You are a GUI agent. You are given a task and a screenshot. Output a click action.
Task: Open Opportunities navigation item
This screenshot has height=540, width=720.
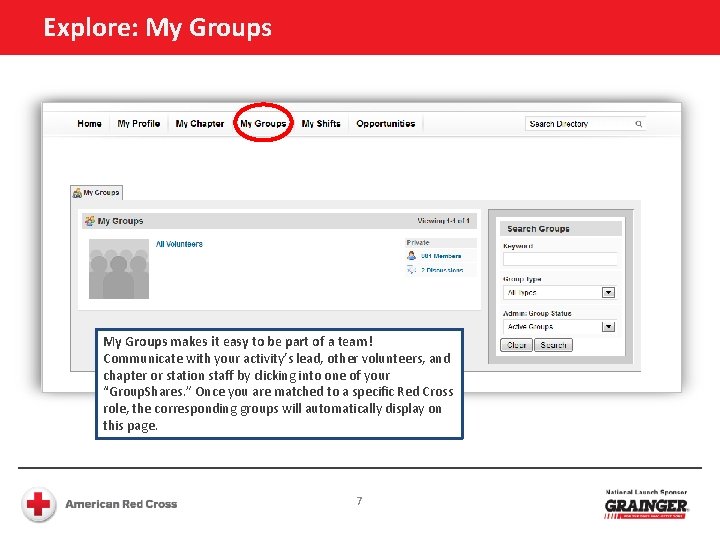pos(386,124)
